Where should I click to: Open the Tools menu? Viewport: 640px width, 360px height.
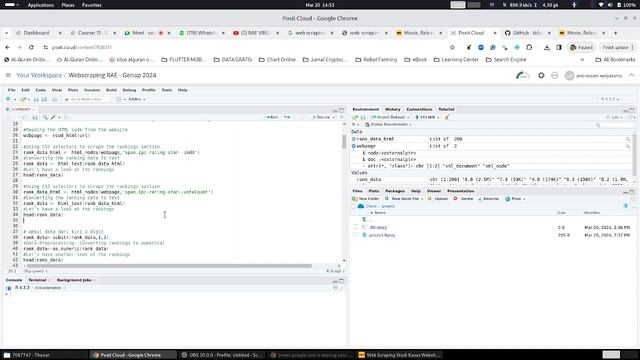tap(167, 90)
